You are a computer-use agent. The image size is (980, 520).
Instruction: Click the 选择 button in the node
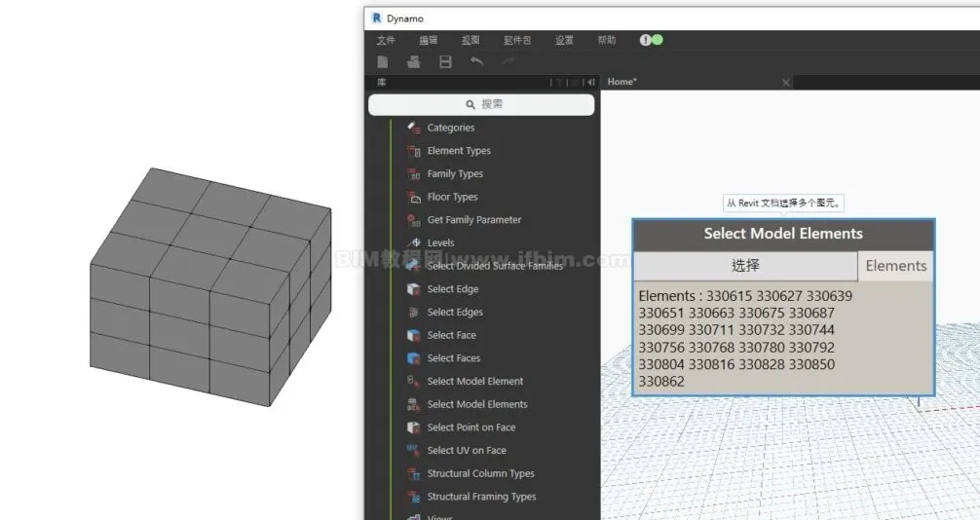(745, 266)
